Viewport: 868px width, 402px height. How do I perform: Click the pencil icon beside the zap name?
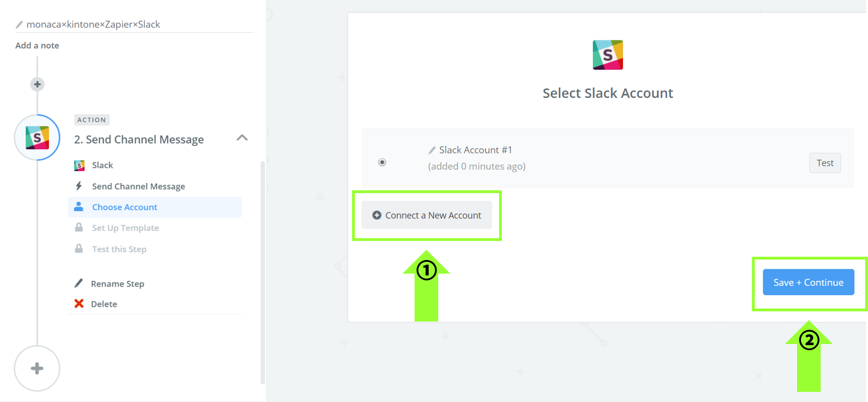pyautogui.click(x=20, y=25)
